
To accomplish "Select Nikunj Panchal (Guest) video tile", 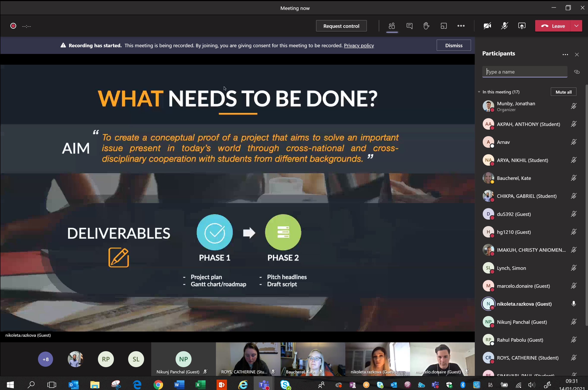I will coord(184,359).
